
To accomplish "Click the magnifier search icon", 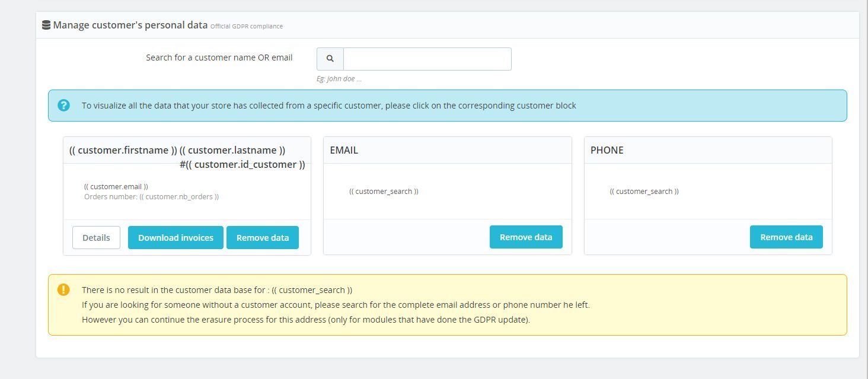I will pyautogui.click(x=330, y=59).
